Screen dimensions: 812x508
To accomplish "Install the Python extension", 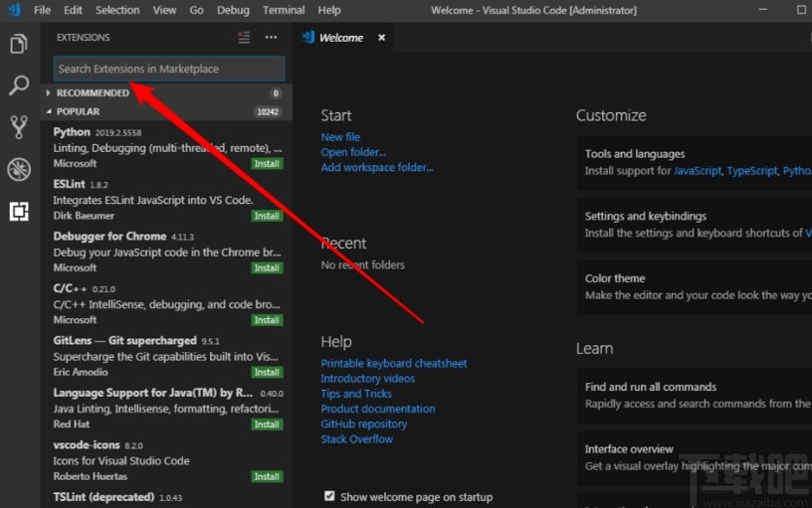I will tap(267, 163).
